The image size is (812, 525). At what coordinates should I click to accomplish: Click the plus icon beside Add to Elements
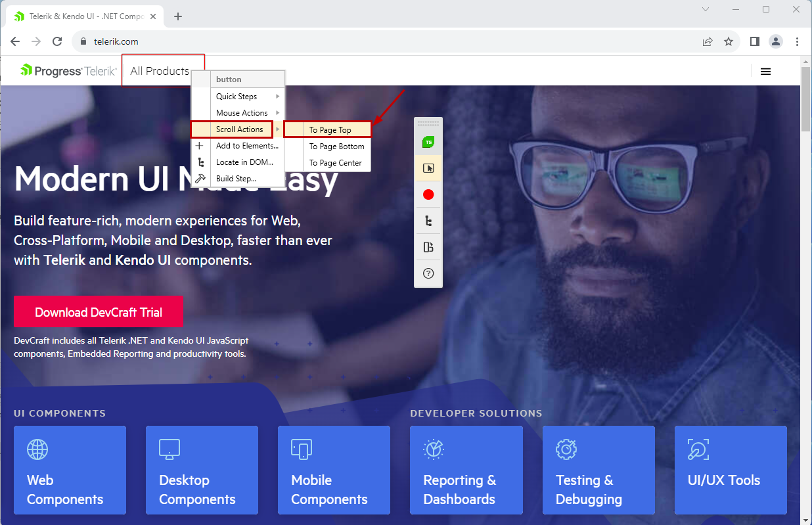[x=200, y=146]
